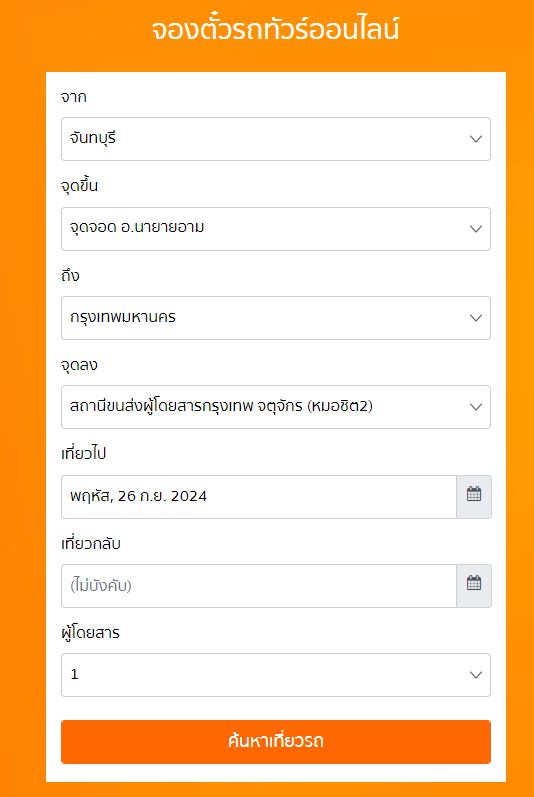Click the chevron arrow in จุดขึ้น field
This screenshot has width=534, height=797.
(476, 229)
